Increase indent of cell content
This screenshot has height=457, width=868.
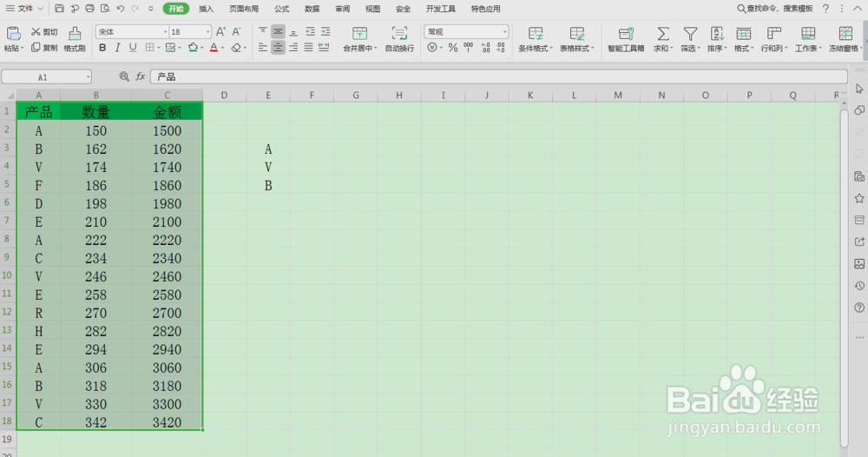click(325, 32)
